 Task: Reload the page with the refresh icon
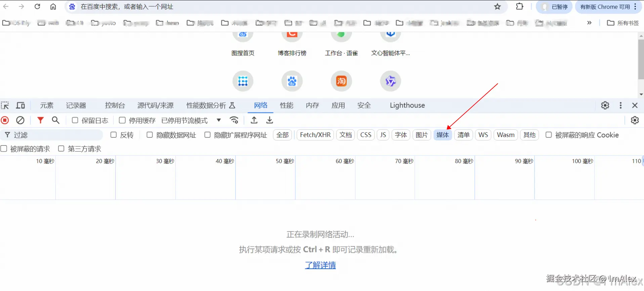[37, 6]
